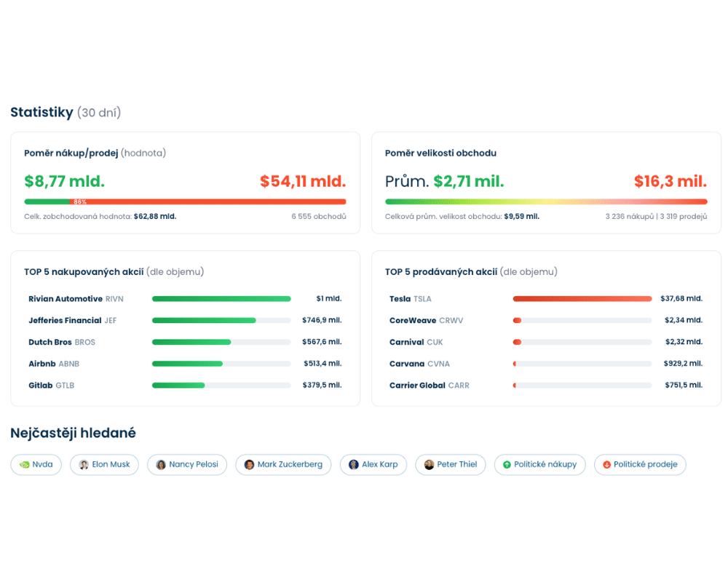Image resolution: width=728 pixels, height=582 pixels.
Task: Select Dutch Bros BROS row name
Action: point(62,342)
